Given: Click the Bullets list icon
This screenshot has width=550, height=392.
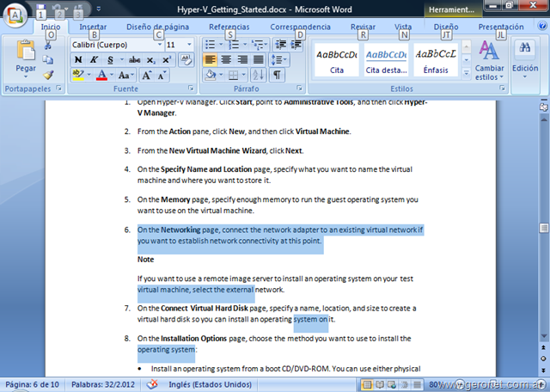Looking at the screenshot, I should click(211, 45).
